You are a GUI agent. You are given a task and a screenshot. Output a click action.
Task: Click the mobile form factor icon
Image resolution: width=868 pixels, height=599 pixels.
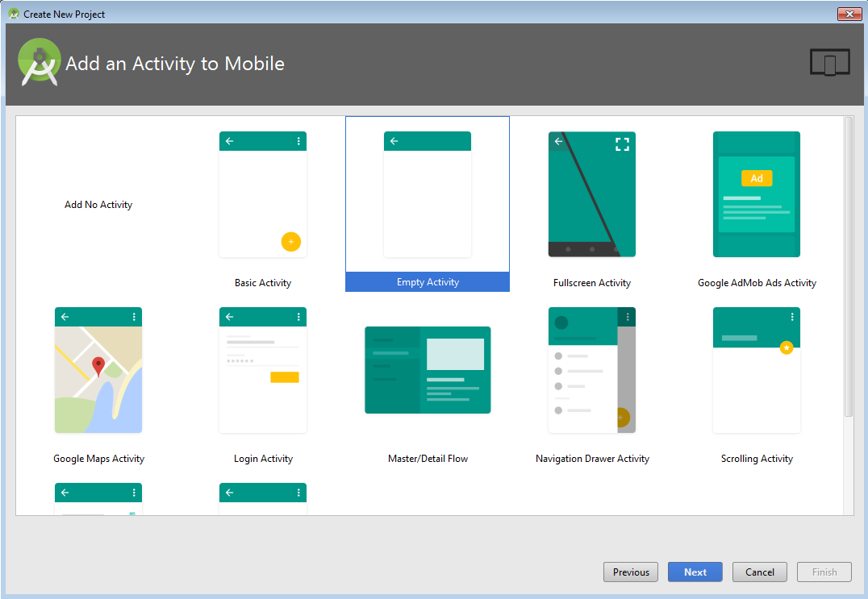pos(829,61)
